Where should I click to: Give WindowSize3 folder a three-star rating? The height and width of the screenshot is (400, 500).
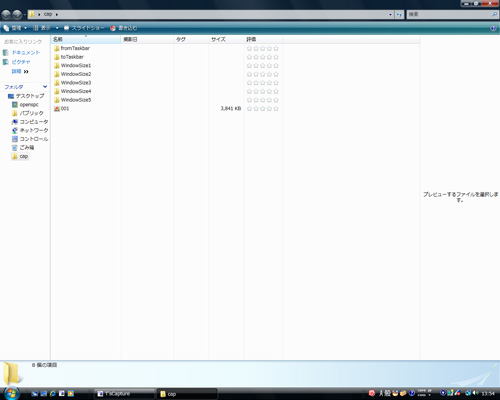click(x=263, y=83)
